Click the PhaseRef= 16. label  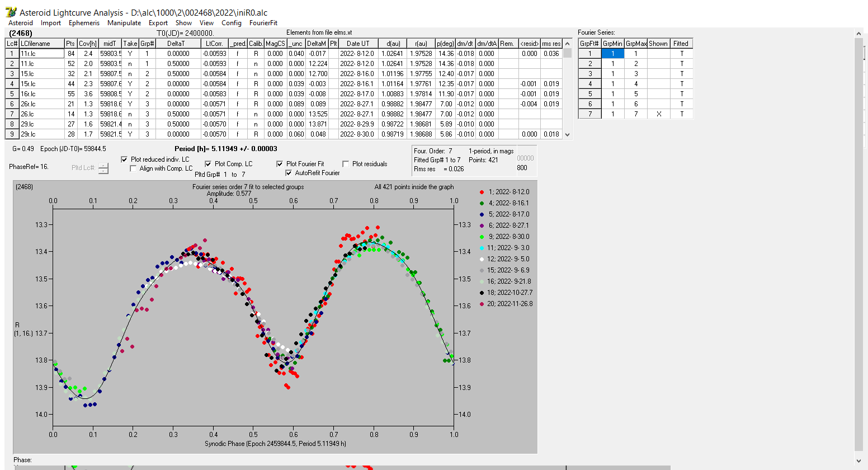coord(29,167)
